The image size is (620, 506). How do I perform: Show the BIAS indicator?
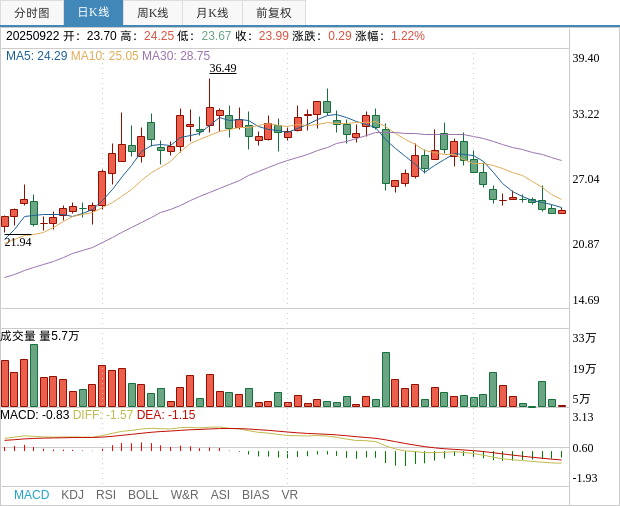click(x=255, y=495)
